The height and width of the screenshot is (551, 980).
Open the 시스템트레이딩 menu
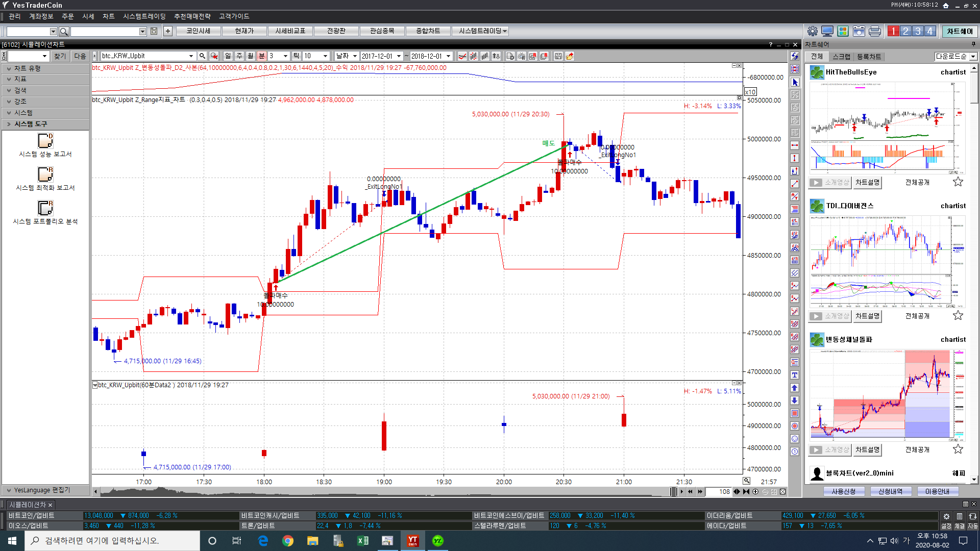pyautogui.click(x=144, y=16)
